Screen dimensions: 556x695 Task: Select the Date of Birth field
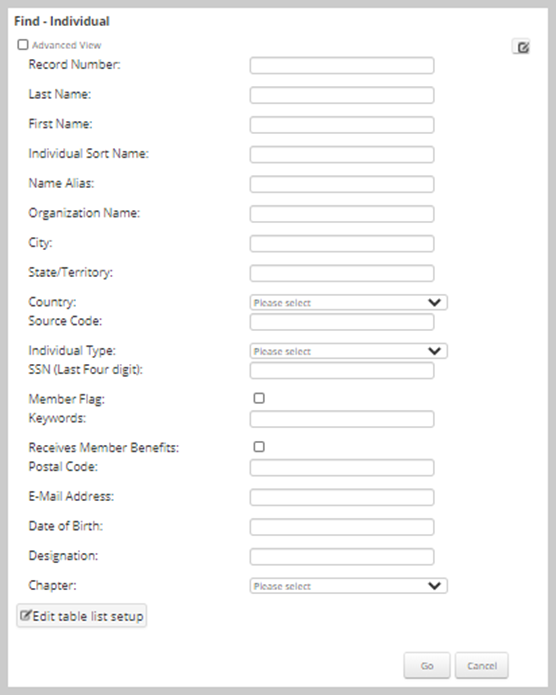[x=342, y=527]
